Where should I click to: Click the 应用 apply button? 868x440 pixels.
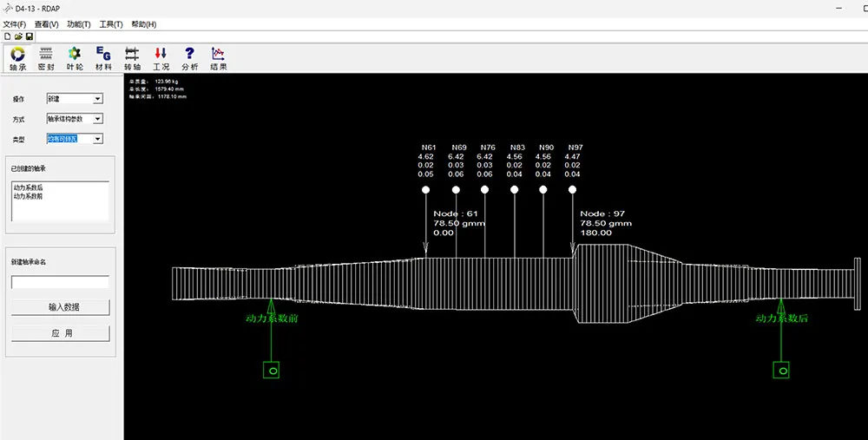[x=61, y=334]
